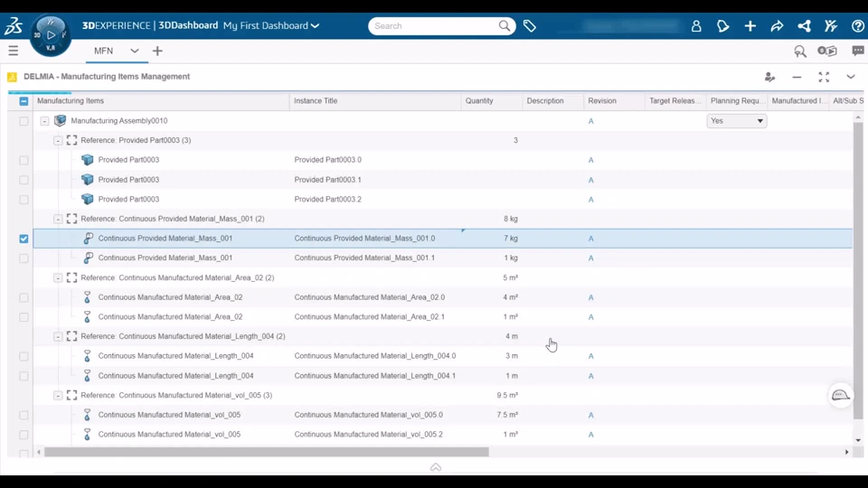Expand the bottom panel up-chevron handle

[436, 467]
